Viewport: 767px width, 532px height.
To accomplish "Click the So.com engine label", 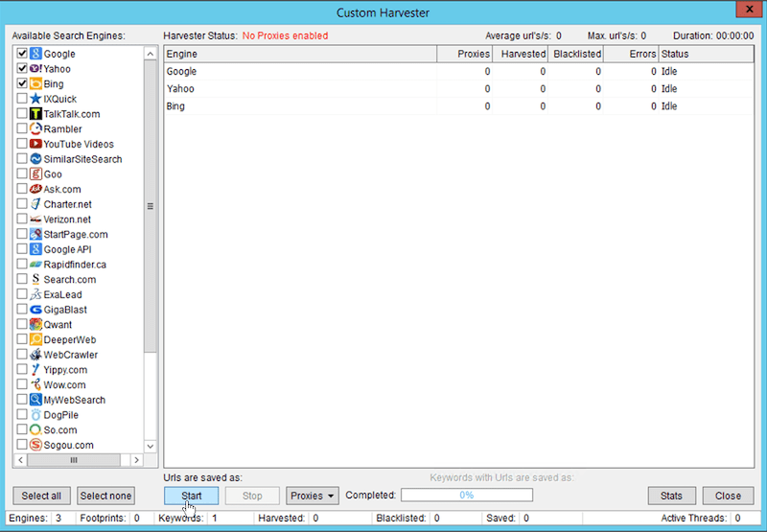I will 60,429.
